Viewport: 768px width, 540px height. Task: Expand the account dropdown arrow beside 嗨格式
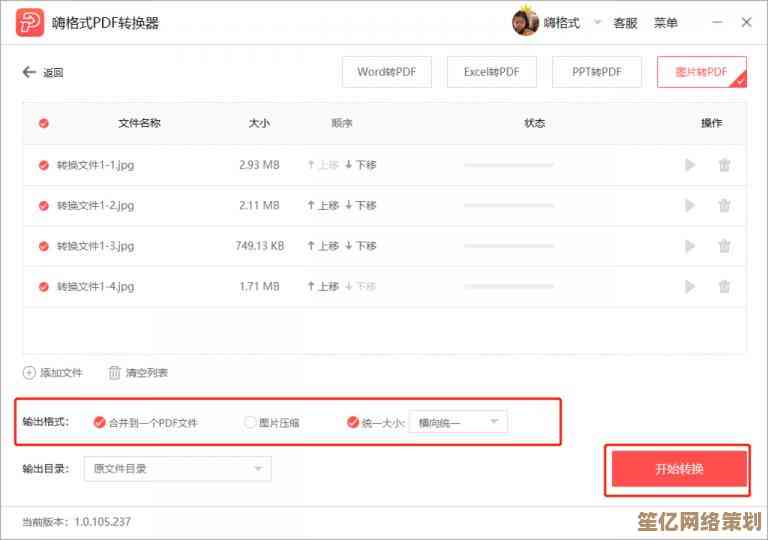point(598,22)
